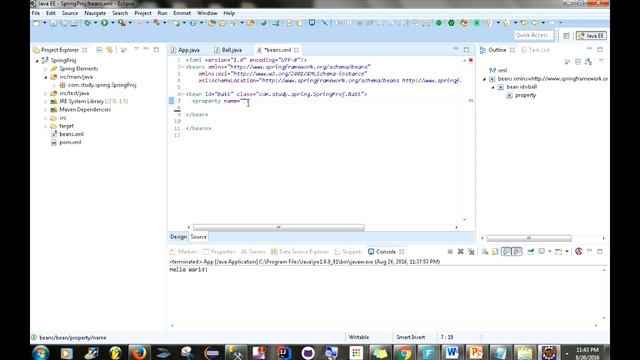Click the New file toolbar icon
Image resolution: width=640 pixels, height=360 pixels.
[x=37, y=23]
